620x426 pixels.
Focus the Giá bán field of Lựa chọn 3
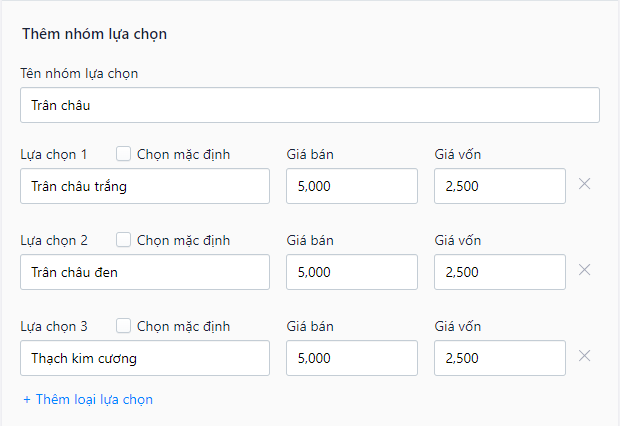click(x=351, y=358)
